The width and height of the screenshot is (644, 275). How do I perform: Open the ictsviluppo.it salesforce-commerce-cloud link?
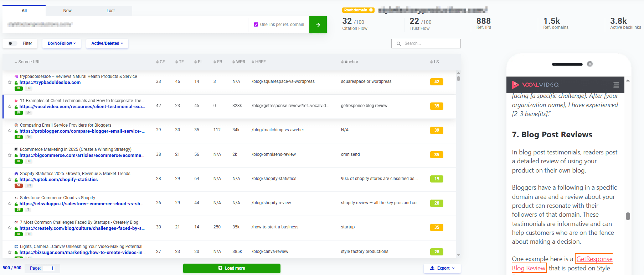pyautogui.click(x=81, y=204)
